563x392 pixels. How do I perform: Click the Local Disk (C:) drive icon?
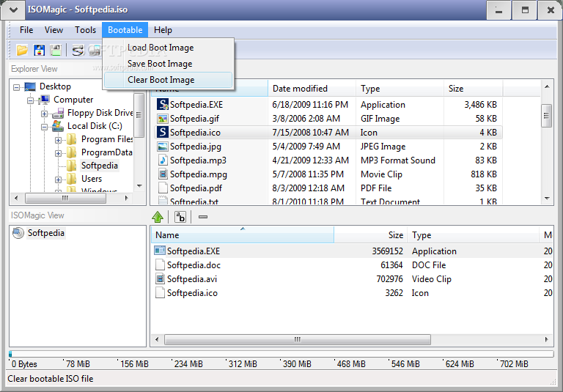click(x=58, y=126)
